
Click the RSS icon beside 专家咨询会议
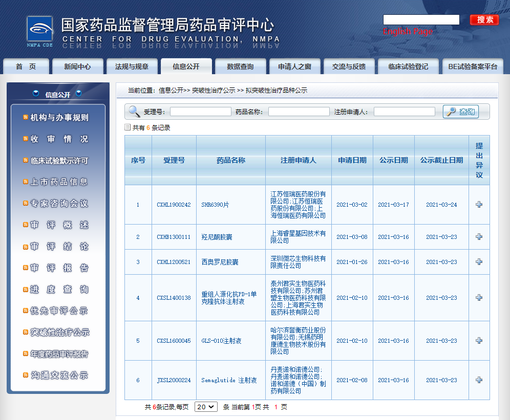pyautogui.click(x=26, y=203)
